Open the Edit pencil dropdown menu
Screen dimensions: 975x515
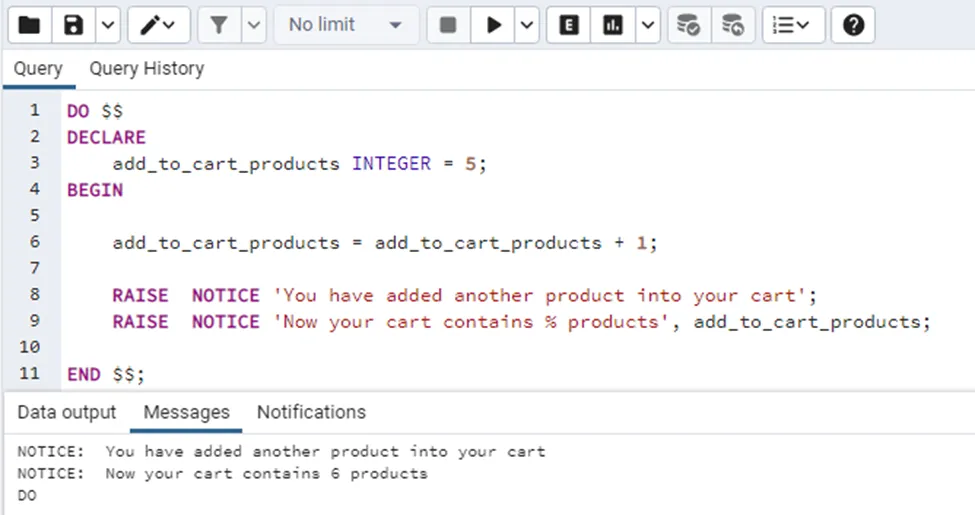point(158,25)
